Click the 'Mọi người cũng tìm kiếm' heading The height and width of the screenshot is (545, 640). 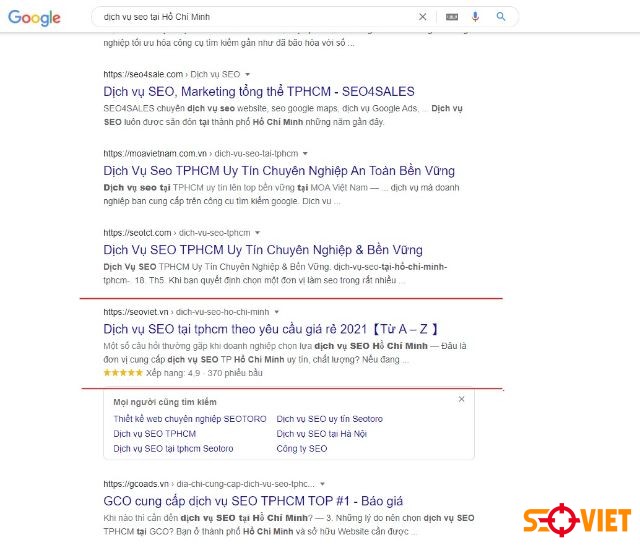(165, 402)
